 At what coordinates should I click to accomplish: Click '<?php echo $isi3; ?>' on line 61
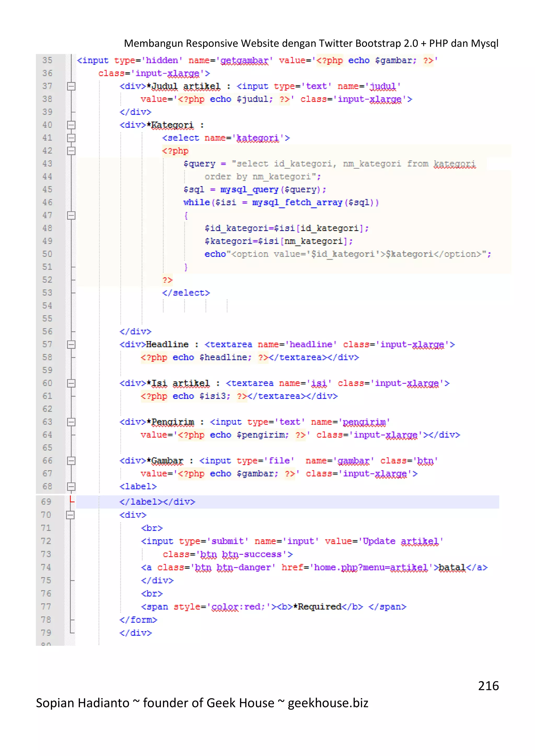pos(194,396)
